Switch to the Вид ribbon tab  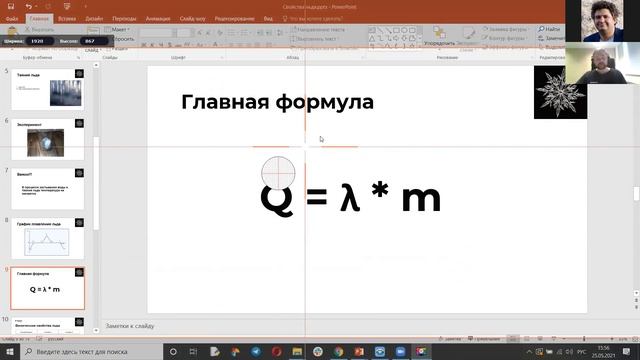tap(268, 19)
